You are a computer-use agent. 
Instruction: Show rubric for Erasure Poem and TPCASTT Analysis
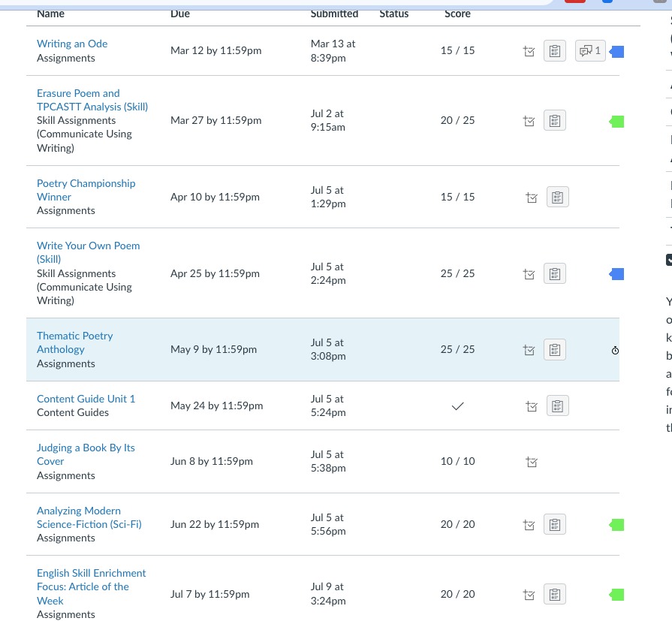[554, 121]
